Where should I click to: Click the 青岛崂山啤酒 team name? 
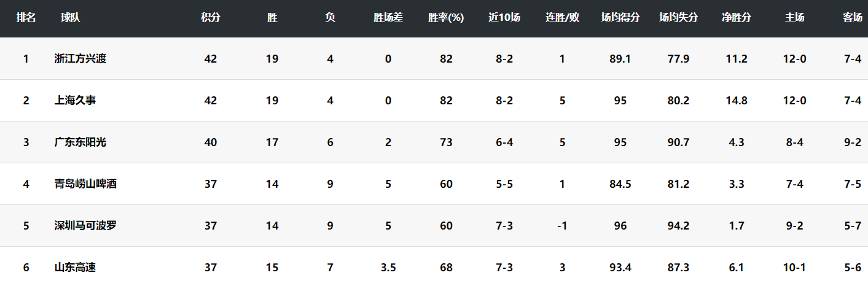(x=85, y=184)
